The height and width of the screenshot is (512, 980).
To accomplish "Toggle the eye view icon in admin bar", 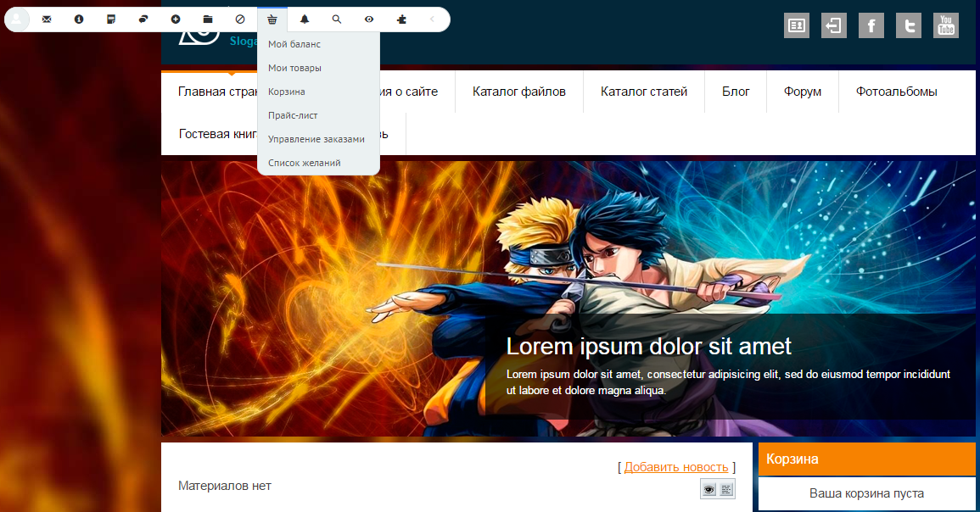I will [369, 19].
